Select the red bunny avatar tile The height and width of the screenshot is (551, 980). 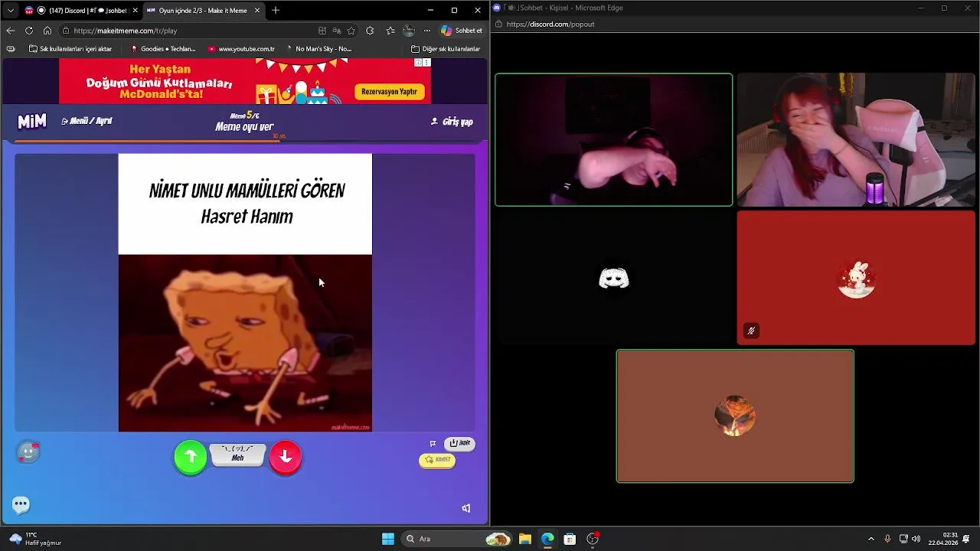pyautogui.click(x=856, y=278)
